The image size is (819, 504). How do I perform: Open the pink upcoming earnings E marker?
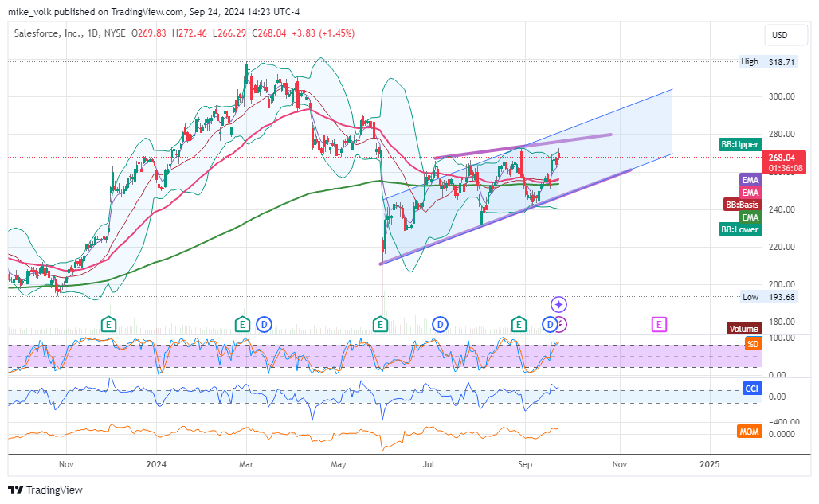659,325
